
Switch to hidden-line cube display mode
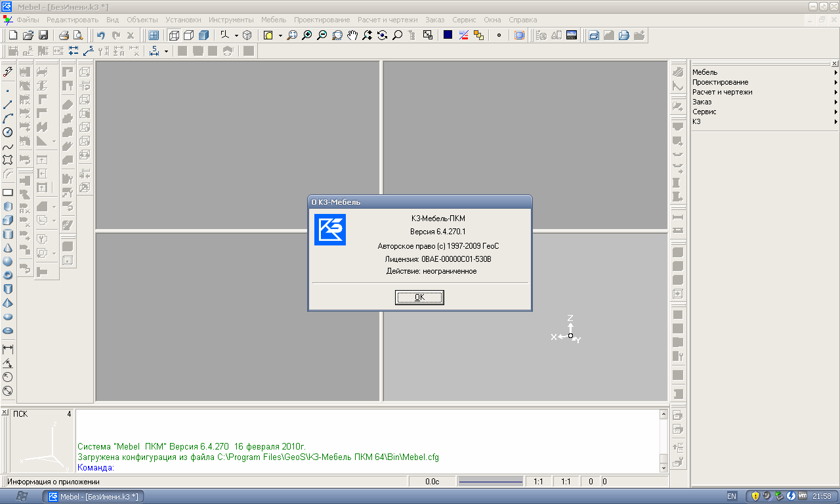tap(188, 35)
